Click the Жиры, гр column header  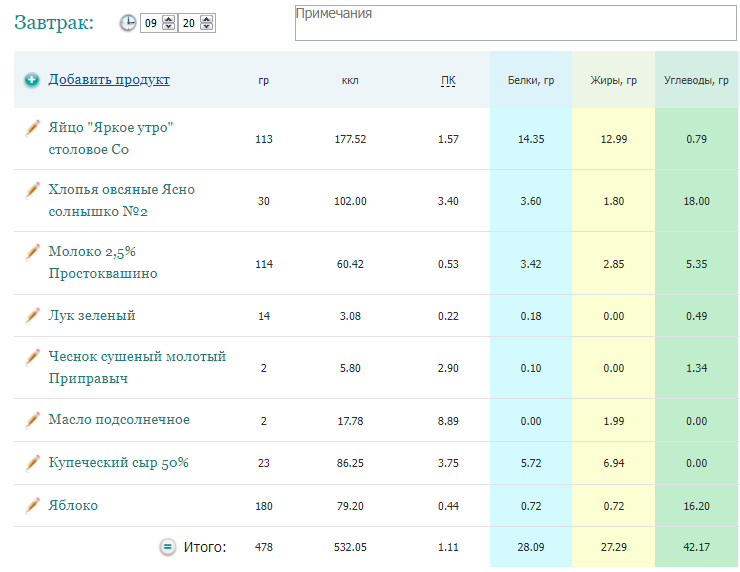(614, 80)
